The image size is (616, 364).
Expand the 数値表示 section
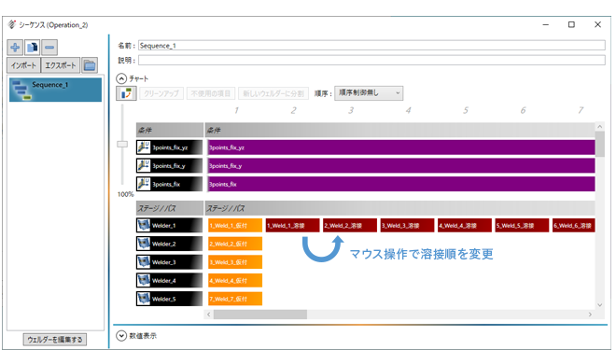point(121,336)
